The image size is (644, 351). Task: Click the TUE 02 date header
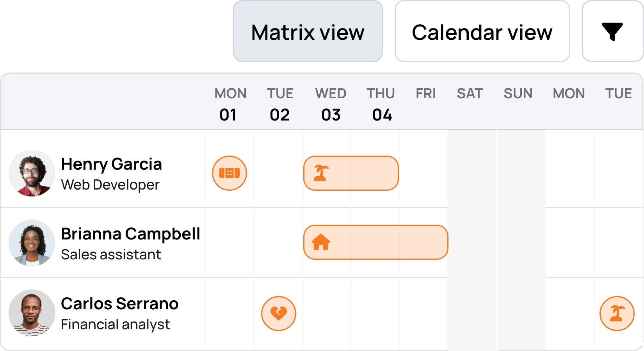pos(280,103)
